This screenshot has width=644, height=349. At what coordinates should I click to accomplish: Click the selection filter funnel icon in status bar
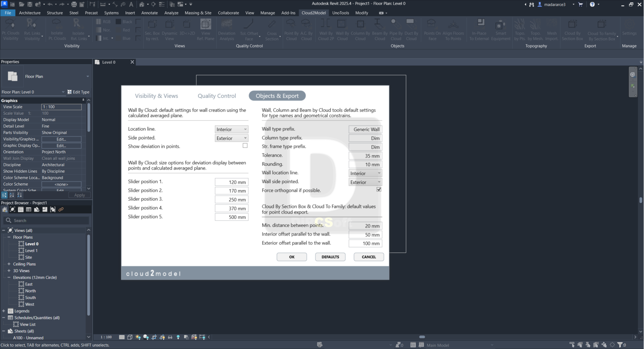[620, 345]
